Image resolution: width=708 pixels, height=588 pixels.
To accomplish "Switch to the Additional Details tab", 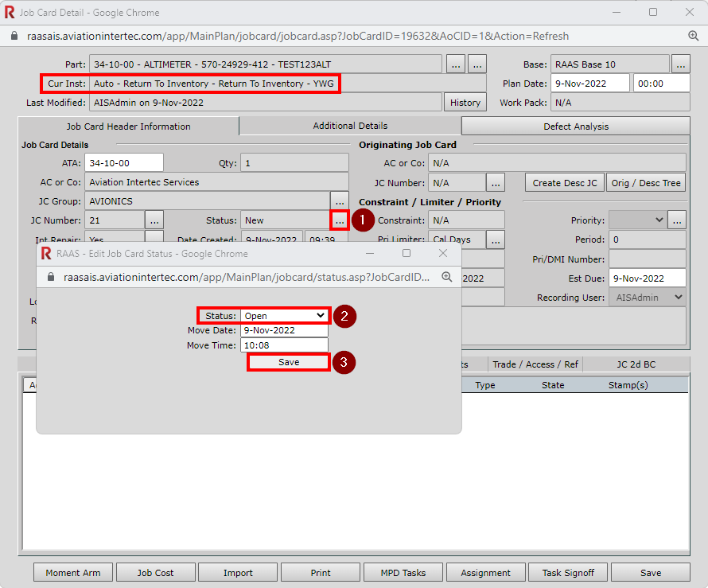I will [x=350, y=126].
